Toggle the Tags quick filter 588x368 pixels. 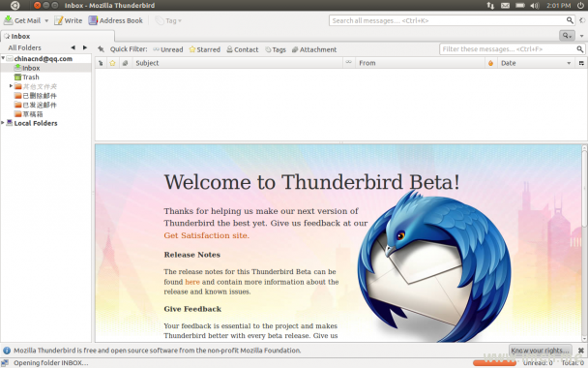click(276, 49)
